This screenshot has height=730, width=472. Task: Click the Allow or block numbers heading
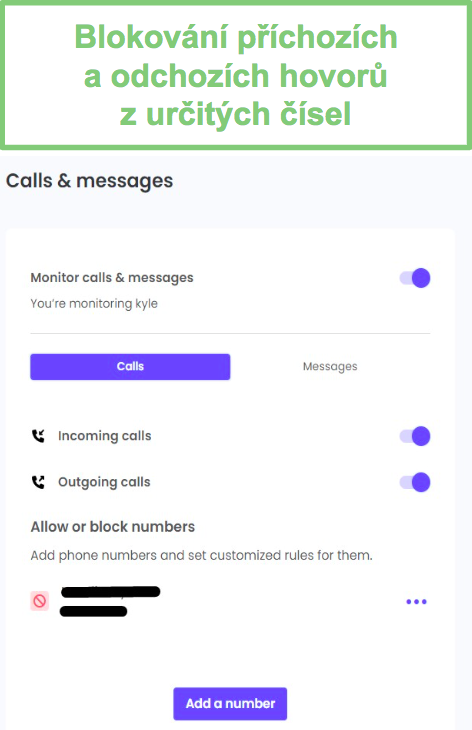113,527
